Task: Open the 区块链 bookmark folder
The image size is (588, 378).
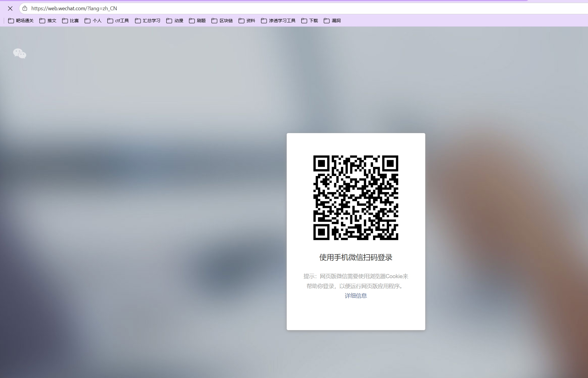Action: point(222,21)
